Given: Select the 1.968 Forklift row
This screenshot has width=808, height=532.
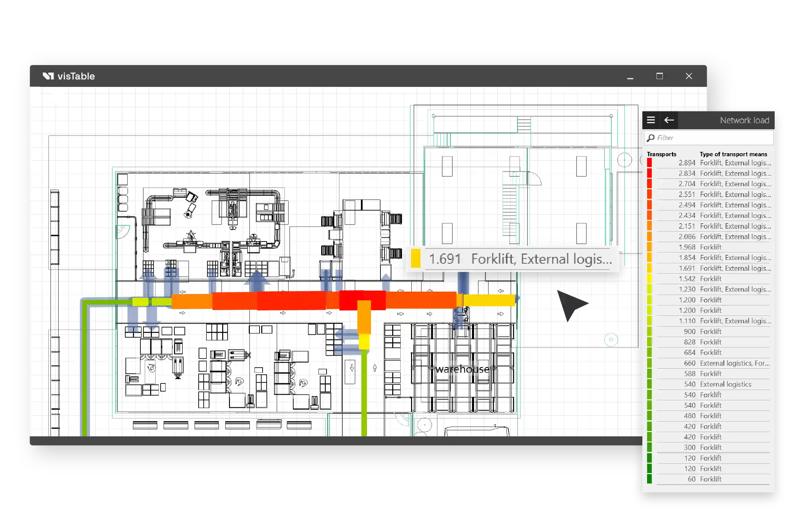Looking at the screenshot, I should [x=709, y=247].
